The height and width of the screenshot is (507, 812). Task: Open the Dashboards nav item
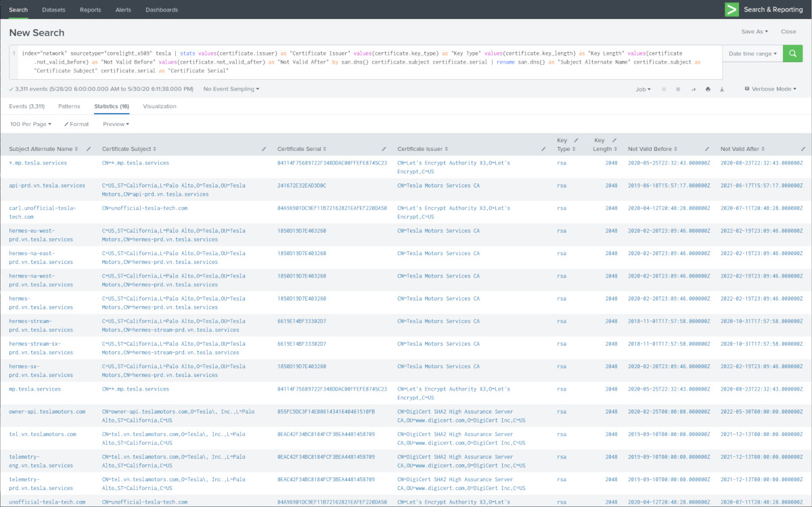[162, 9]
